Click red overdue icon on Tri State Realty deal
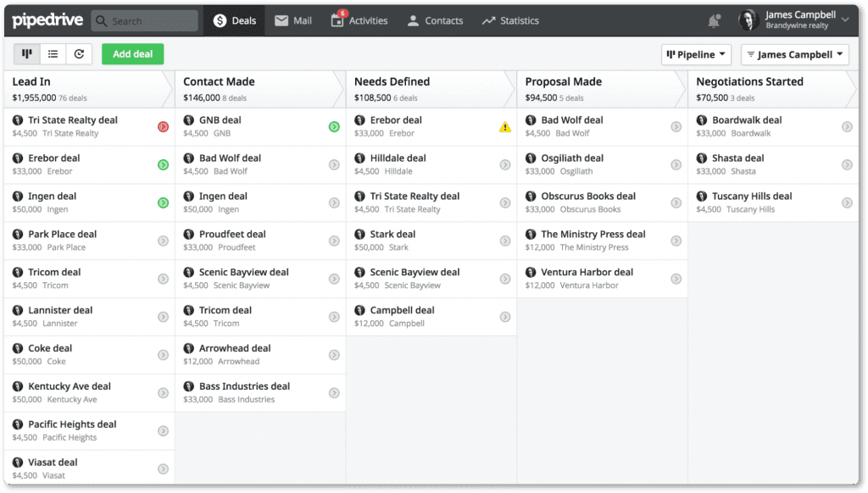The height and width of the screenshot is (493, 868). (x=163, y=127)
